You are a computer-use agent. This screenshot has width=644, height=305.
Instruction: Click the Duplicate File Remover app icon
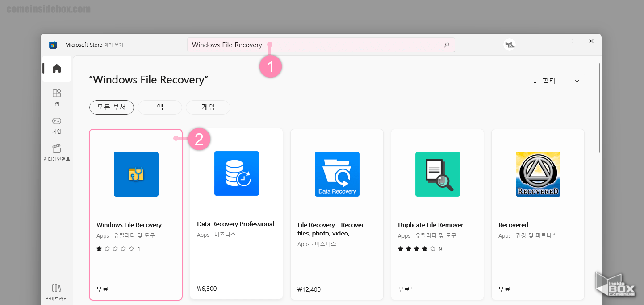[438, 174]
